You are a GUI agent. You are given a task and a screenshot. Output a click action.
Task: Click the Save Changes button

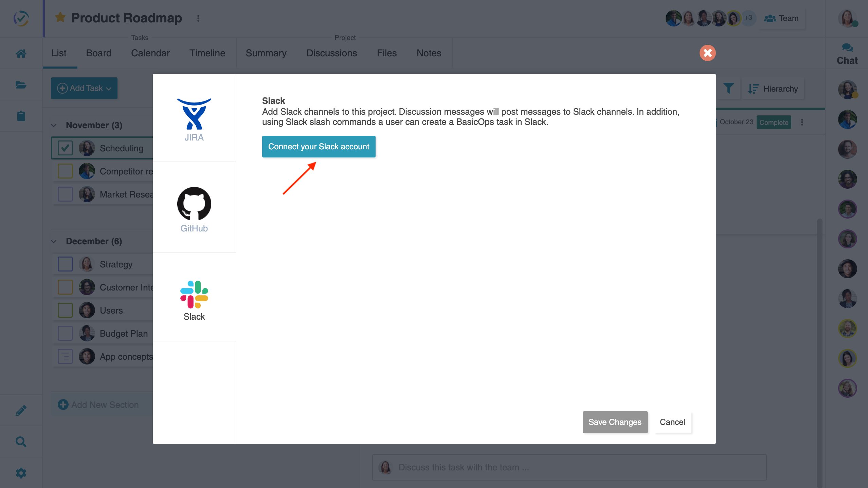coord(615,422)
